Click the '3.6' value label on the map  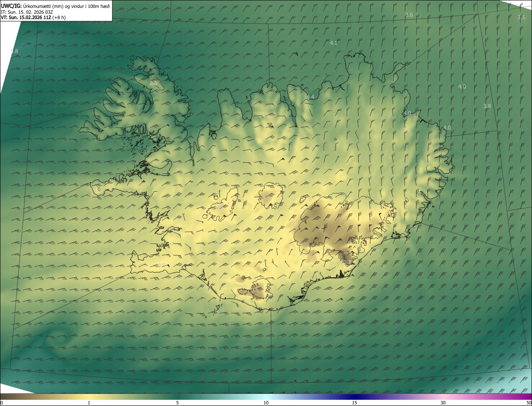(x=409, y=15)
